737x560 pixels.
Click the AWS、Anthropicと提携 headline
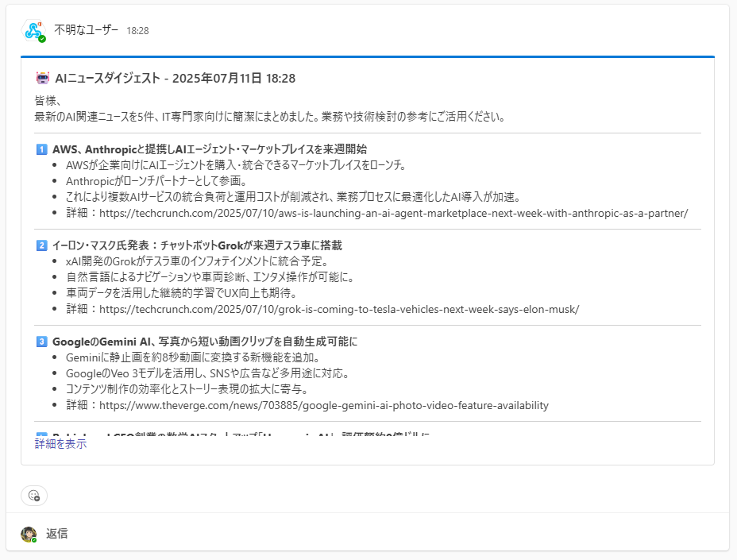point(210,149)
